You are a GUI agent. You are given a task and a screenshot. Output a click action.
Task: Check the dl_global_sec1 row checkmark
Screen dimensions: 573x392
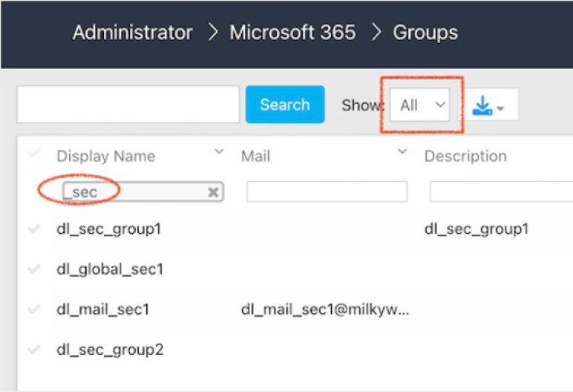click(x=33, y=269)
